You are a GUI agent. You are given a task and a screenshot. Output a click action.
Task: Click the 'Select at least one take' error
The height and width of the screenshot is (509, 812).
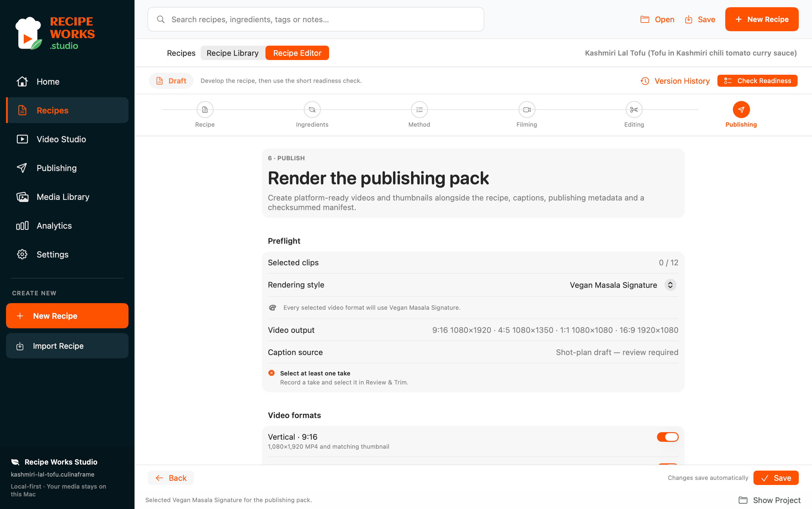coord(315,373)
